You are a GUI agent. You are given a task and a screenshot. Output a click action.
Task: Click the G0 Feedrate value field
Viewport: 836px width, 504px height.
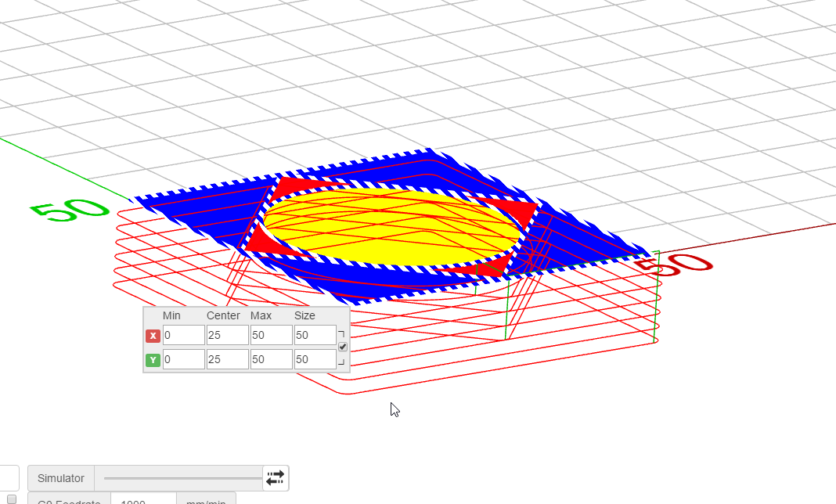click(x=143, y=500)
